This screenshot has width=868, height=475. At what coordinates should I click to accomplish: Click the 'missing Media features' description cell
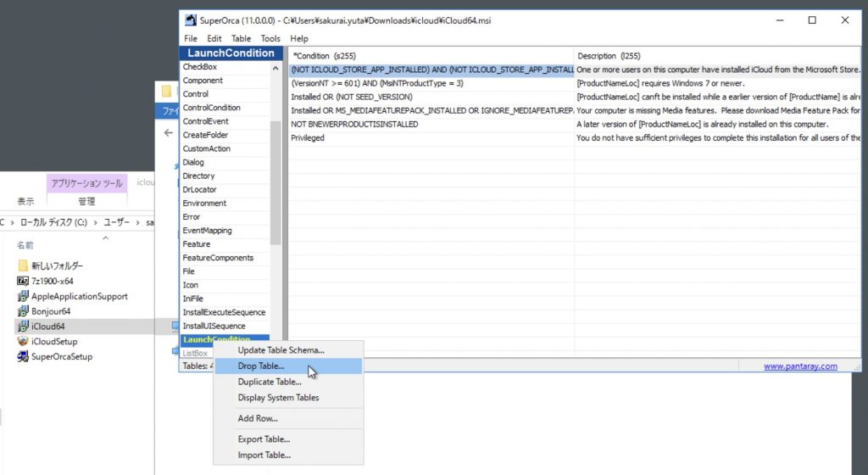click(x=717, y=111)
